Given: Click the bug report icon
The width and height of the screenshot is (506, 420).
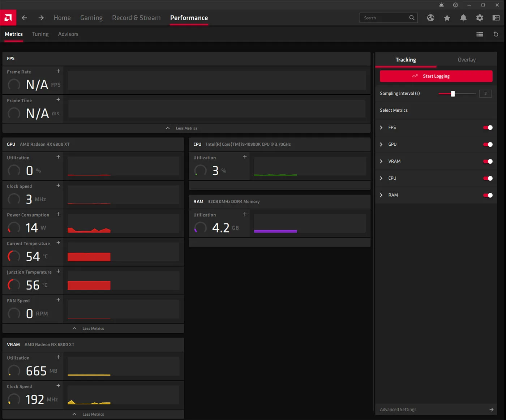Looking at the screenshot, I should (x=441, y=5).
